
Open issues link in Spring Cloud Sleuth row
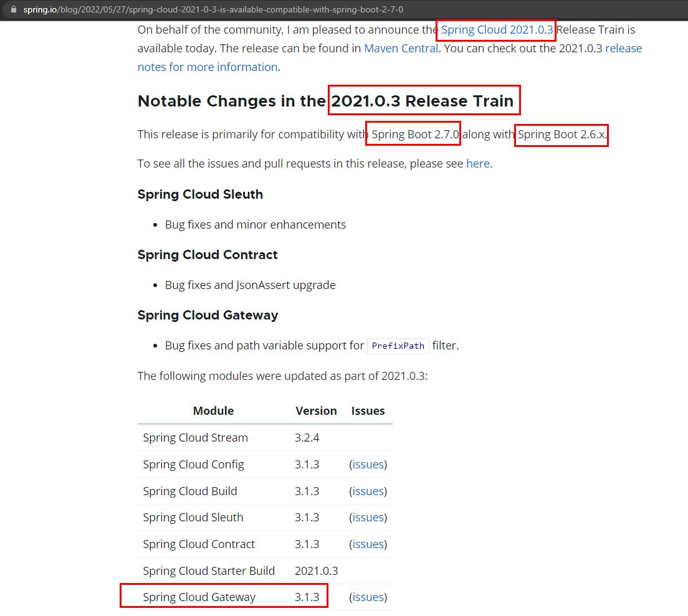368,518
